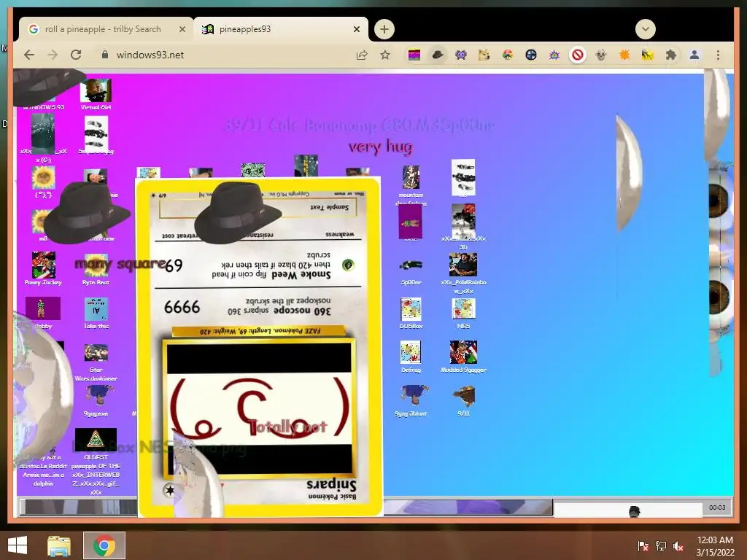Open the mountain dew desktop icon
This screenshot has height=560, width=747.
tap(411, 184)
